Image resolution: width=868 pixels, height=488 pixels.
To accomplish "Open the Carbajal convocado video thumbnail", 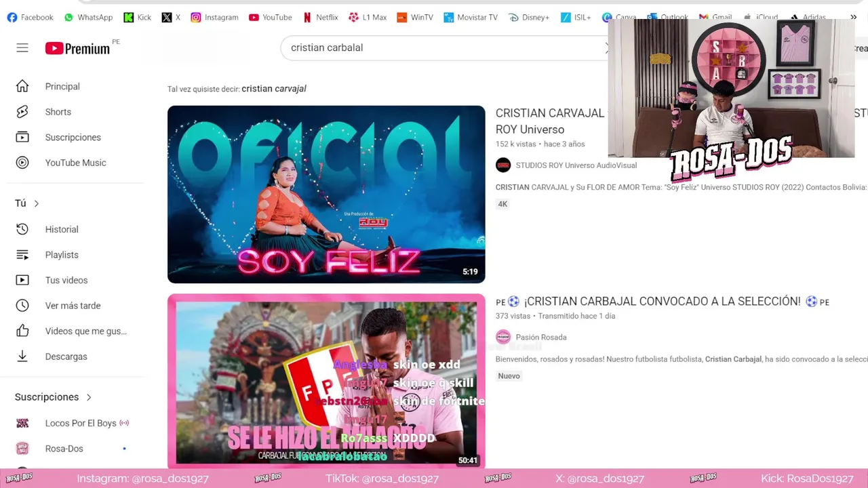I will click(x=326, y=381).
